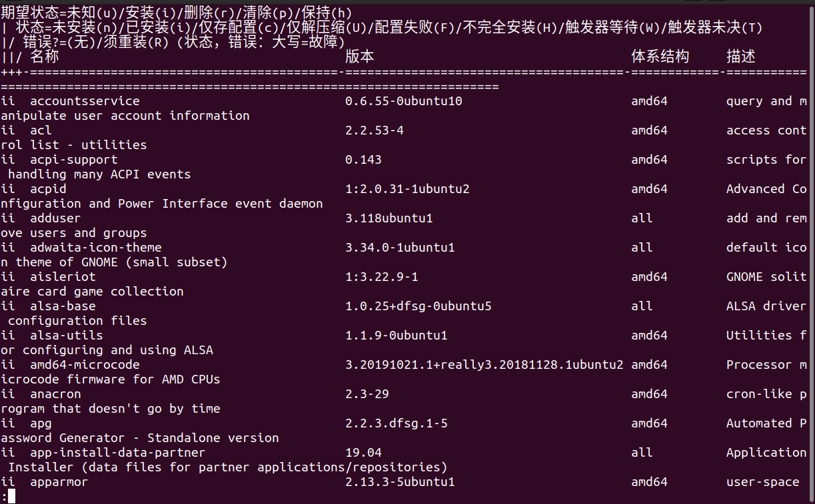Select the anacron package name
This screenshot has width=815, height=504.
pos(55,394)
